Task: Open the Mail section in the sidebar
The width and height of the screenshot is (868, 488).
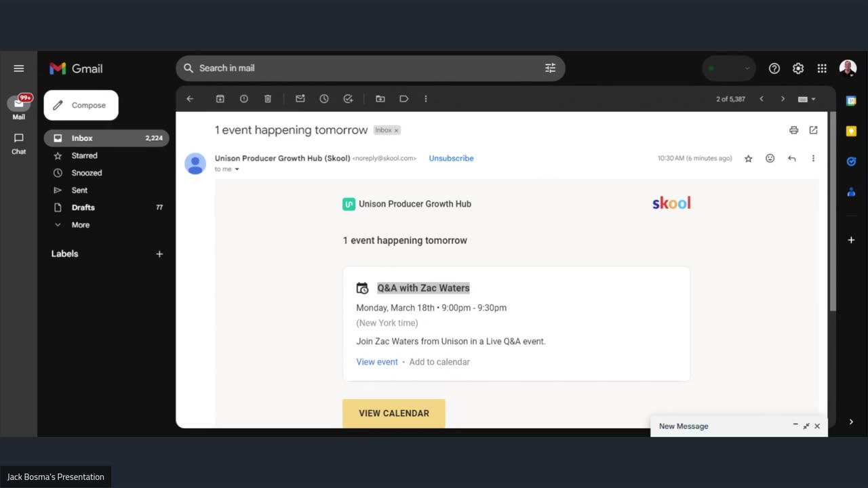Action: click(19, 107)
